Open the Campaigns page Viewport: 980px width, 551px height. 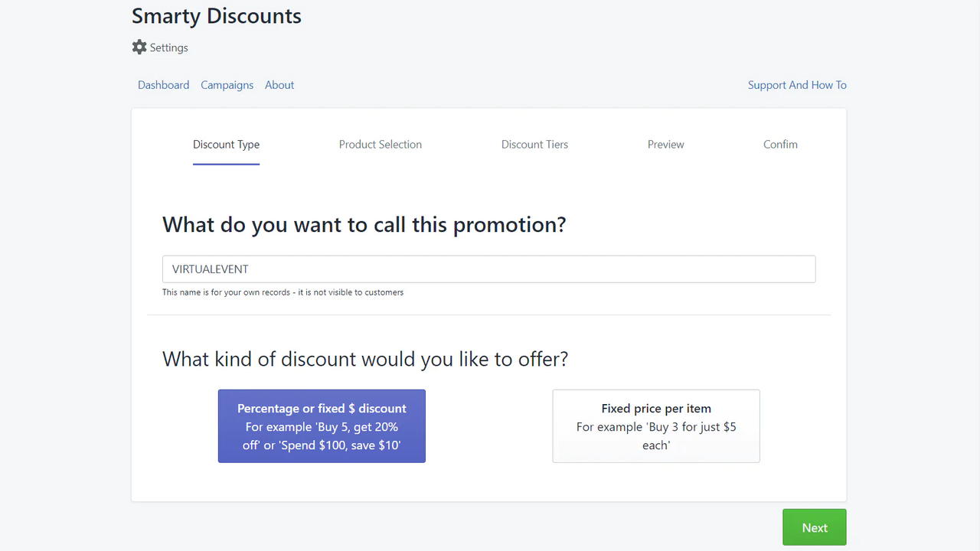(227, 85)
